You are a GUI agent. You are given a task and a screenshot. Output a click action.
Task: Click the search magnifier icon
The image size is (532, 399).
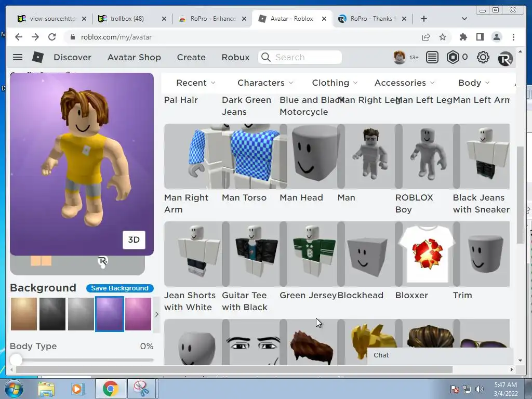tap(266, 57)
